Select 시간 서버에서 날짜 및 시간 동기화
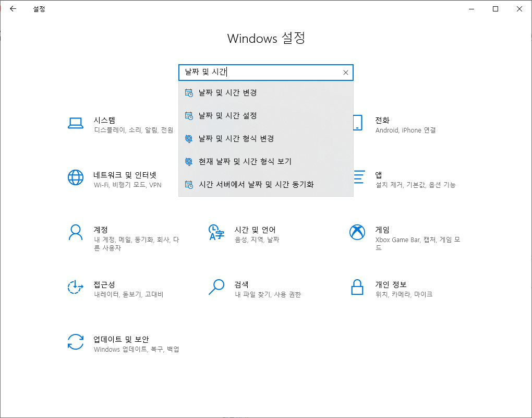Viewport: 532px width, 418px height. 266,185
